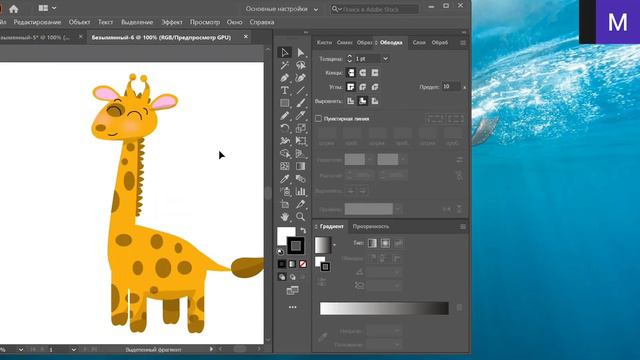
Task: Select the Rotate tool
Action: (284, 128)
